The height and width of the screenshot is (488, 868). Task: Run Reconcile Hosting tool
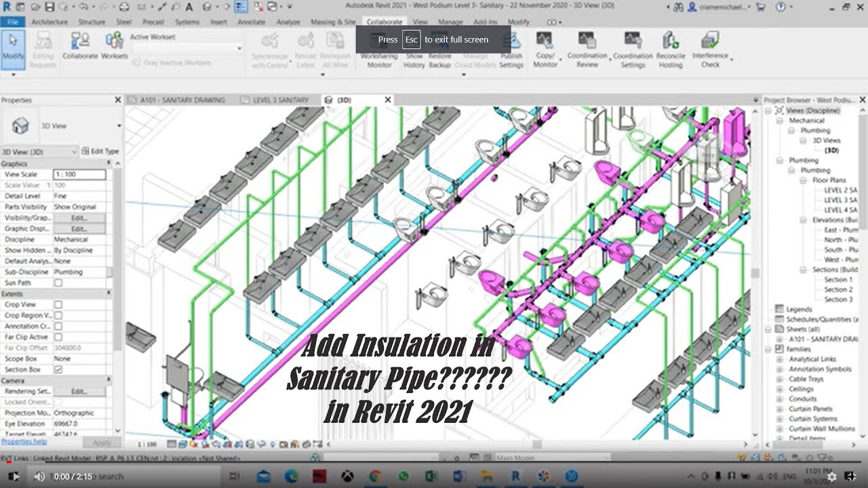(671, 49)
